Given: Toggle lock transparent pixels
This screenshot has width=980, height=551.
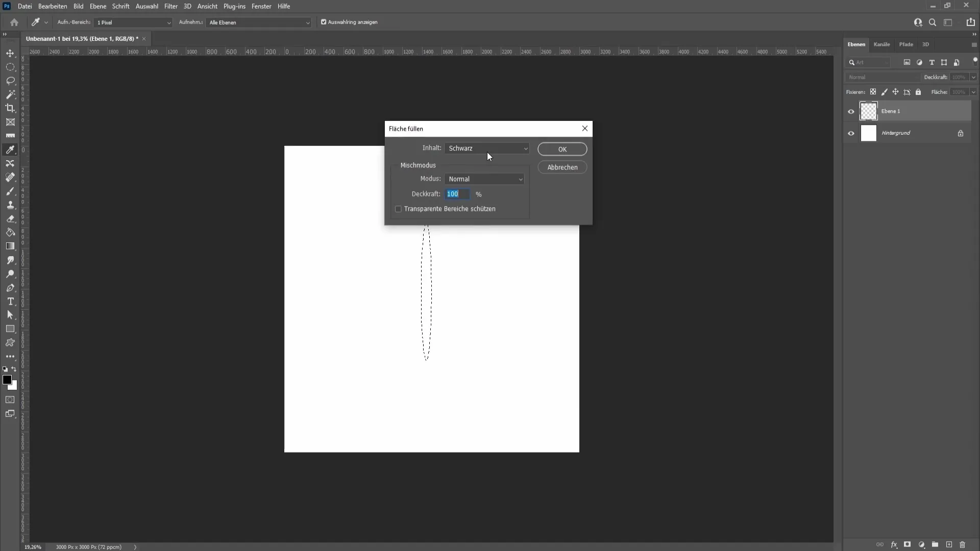Looking at the screenshot, I should [873, 92].
